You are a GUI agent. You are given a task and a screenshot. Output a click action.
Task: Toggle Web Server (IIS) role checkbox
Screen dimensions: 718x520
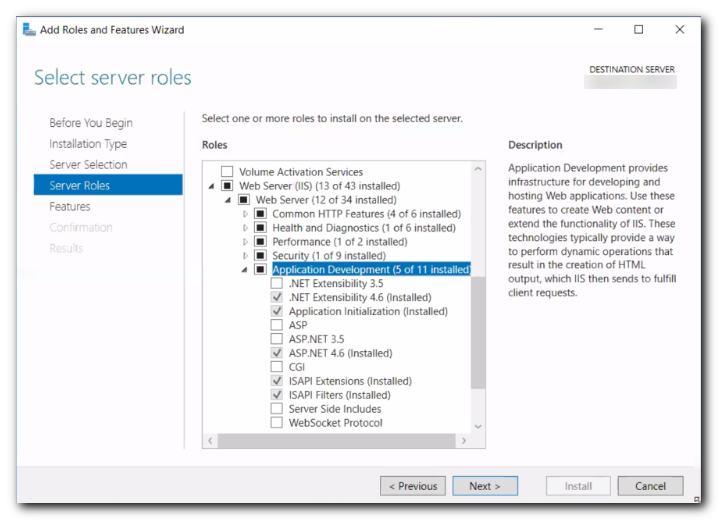pyautogui.click(x=227, y=186)
